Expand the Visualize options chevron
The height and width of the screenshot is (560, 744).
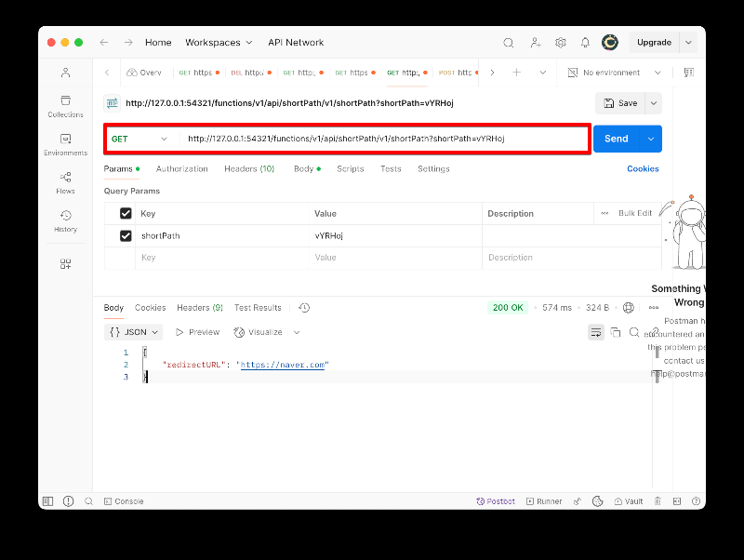[297, 333]
